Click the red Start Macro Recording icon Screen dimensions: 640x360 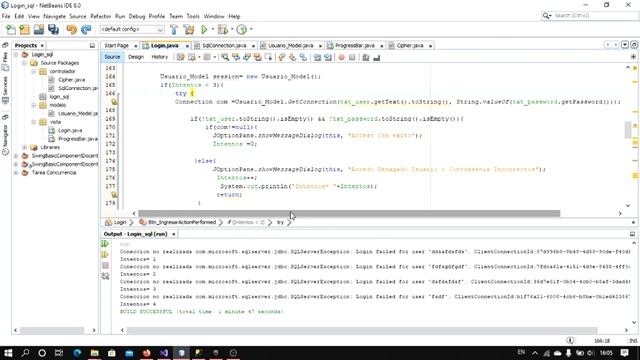[342, 58]
